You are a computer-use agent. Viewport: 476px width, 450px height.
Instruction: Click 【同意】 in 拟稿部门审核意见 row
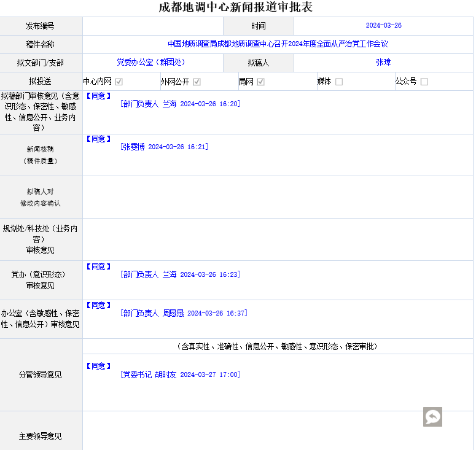click(98, 96)
